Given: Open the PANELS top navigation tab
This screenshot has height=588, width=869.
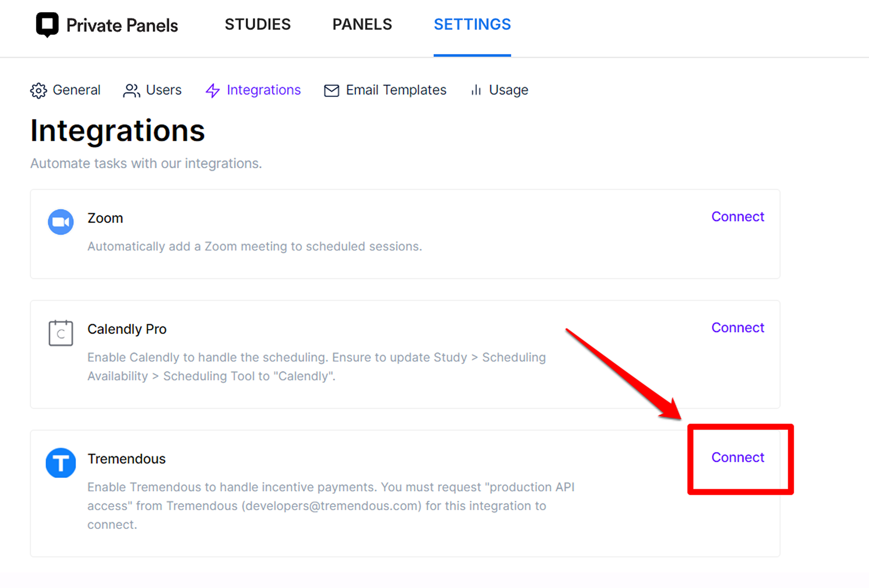Looking at the screenshot, I should pyautogui.click(x=362, y=25).
